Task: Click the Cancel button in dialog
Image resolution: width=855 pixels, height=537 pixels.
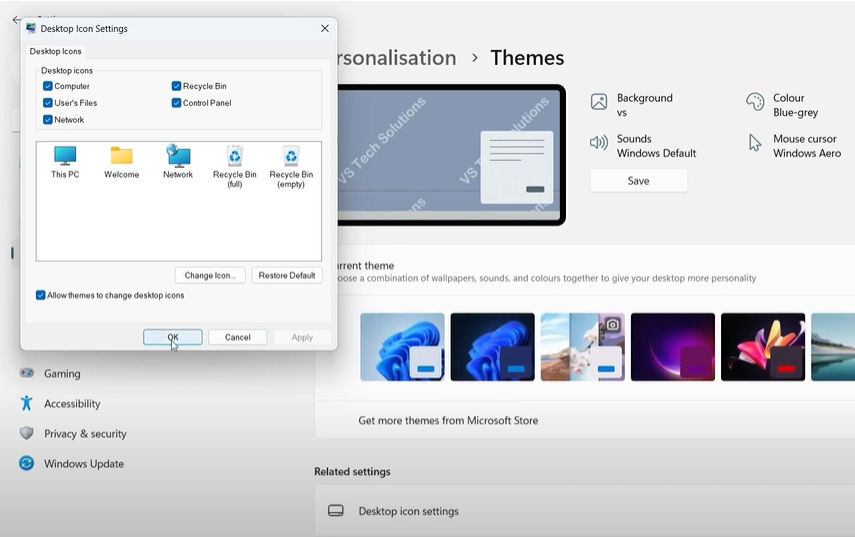Action: pos(238,337)
